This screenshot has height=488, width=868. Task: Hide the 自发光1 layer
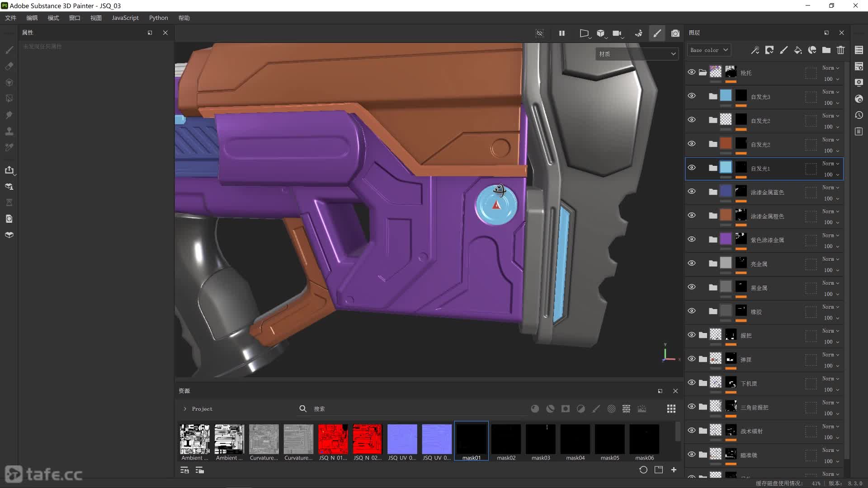(x=692, y=168)
